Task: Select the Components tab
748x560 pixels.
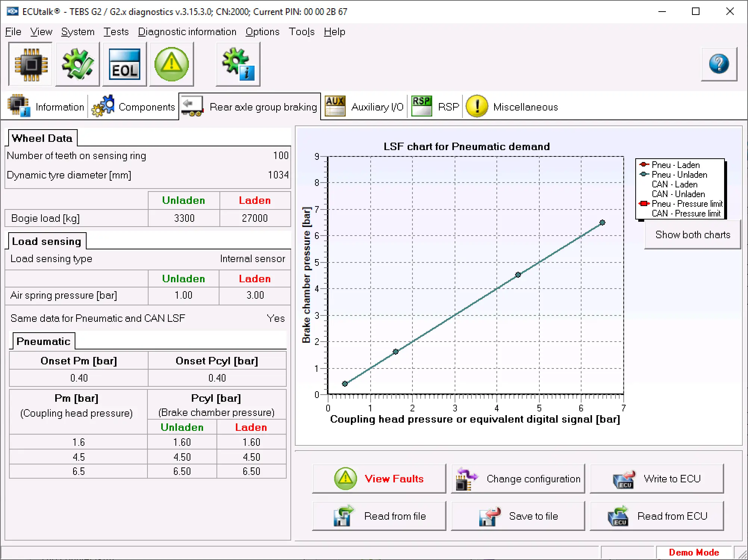Action: coord(134,107)
